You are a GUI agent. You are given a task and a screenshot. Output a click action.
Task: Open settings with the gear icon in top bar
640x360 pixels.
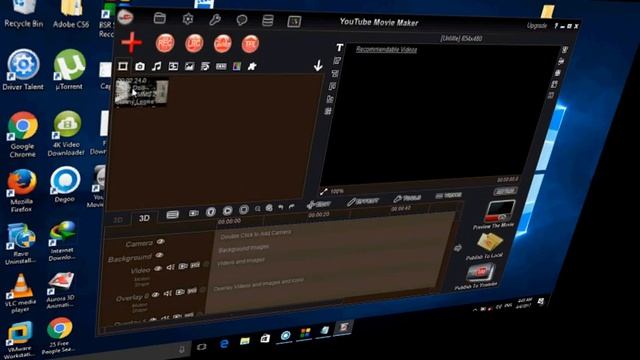(188, 19)
